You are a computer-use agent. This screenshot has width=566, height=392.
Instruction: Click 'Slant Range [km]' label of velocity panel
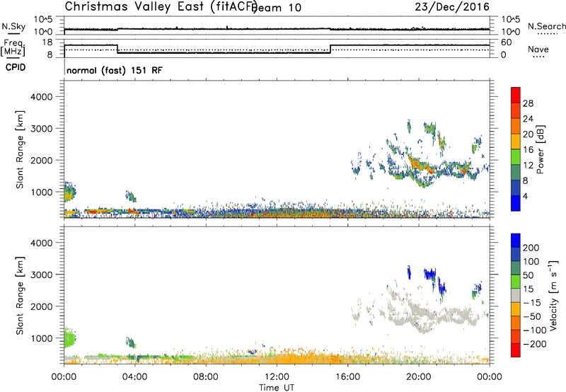click(20, 296)
